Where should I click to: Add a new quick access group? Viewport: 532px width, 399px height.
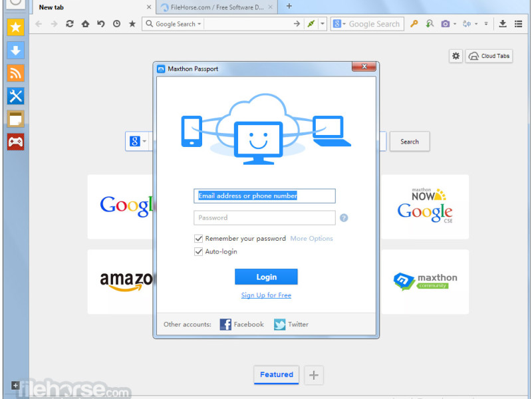coord(314,375)
